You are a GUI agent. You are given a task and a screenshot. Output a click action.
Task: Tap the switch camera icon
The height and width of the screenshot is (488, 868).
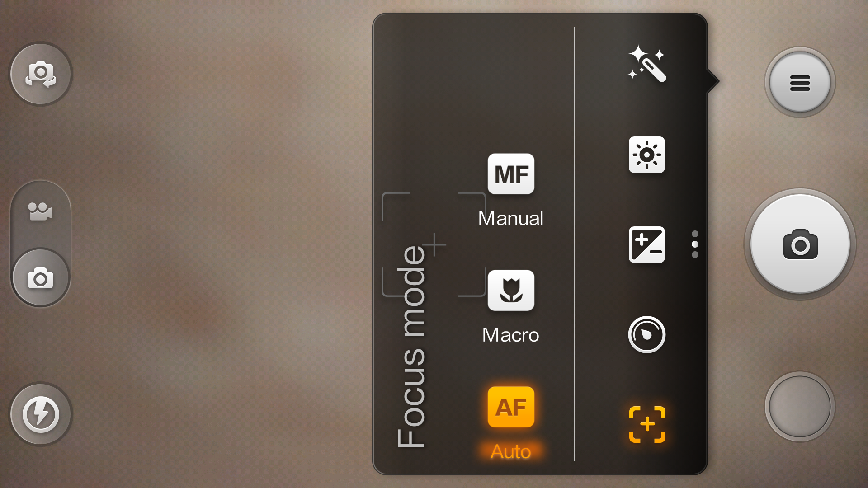pyautogui.click(x=41, y=74)
